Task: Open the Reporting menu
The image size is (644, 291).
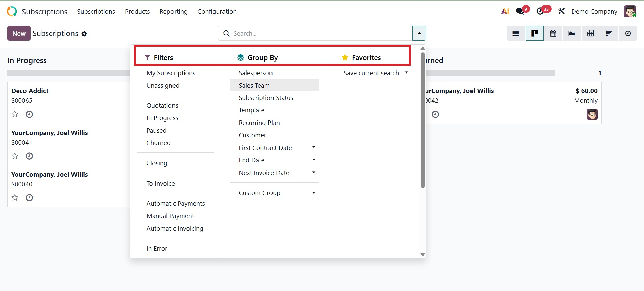Action: [x=174, y=11]
